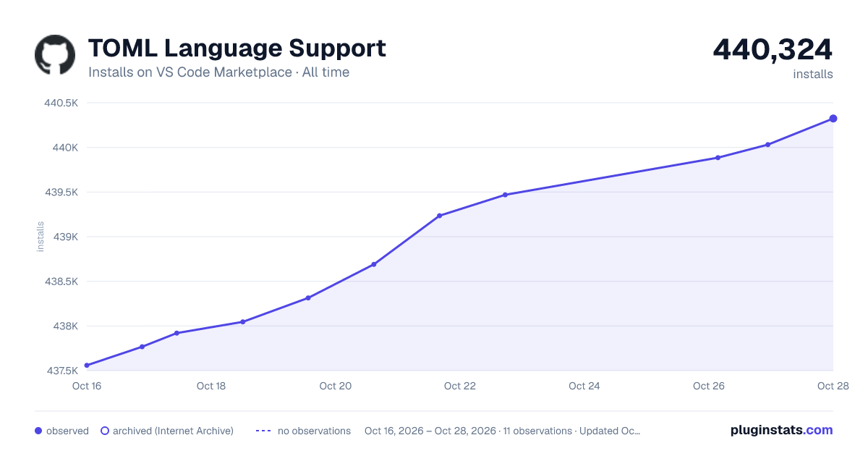Click the 437.5K y-axis label
The image size is (868, 456).
click(x=62, y=371)
